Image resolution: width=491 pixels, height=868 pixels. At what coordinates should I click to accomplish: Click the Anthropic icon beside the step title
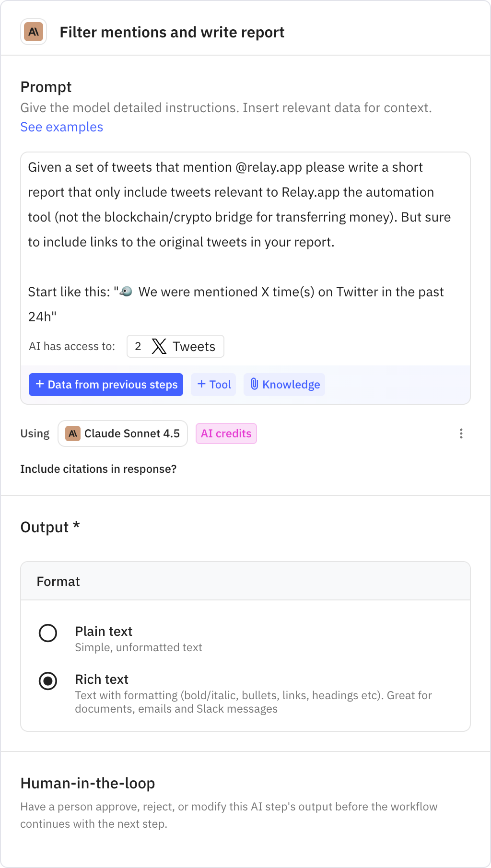point(33,32)
